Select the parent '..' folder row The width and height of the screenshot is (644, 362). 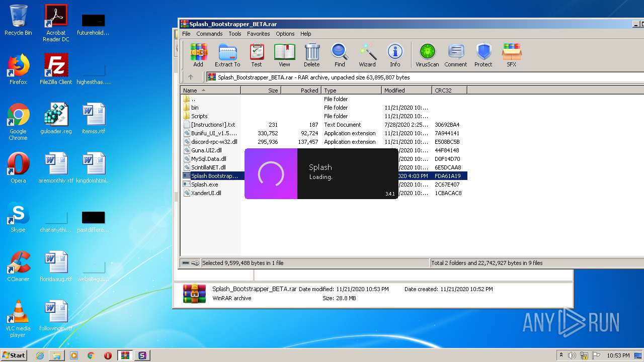[x=324, y=99]
